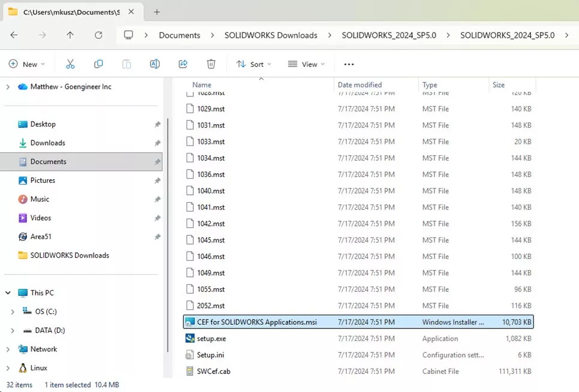Click the Cut scissors icon
579x392 pixels.
tap(70, 64)
